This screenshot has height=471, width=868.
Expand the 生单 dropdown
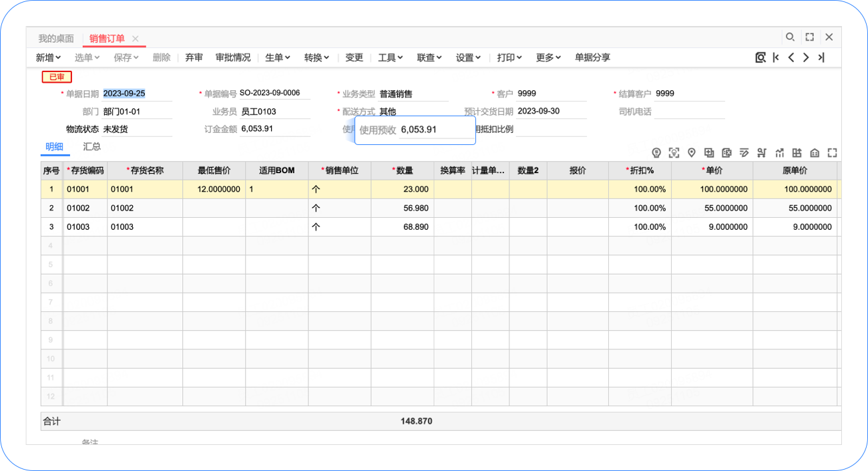tap(277, 57)
